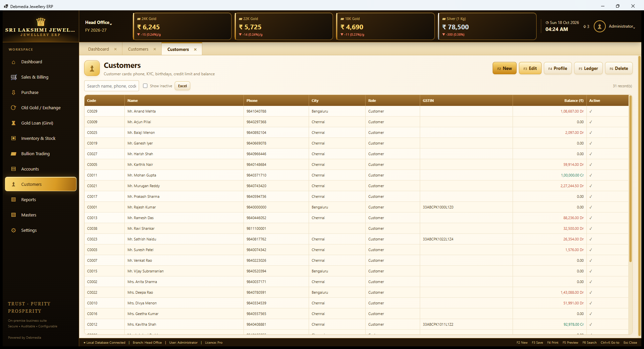Click the Settings gear icon
The image size is (644, 349).
pyautogui.click(x=14, y=230)
